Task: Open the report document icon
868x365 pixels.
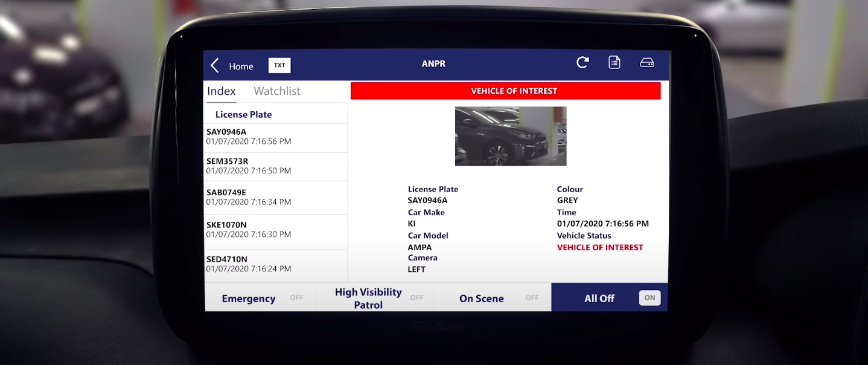Action: tap(614, 62)
